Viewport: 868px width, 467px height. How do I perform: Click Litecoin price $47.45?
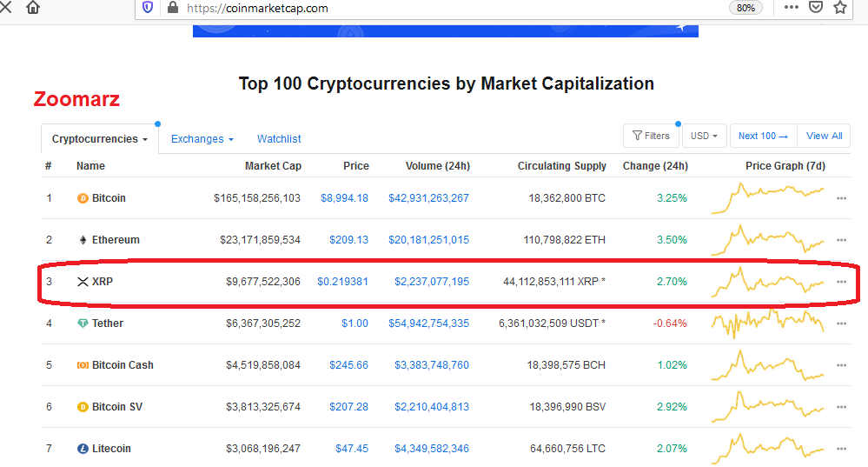pyautogui.click(x=352, y=449)
